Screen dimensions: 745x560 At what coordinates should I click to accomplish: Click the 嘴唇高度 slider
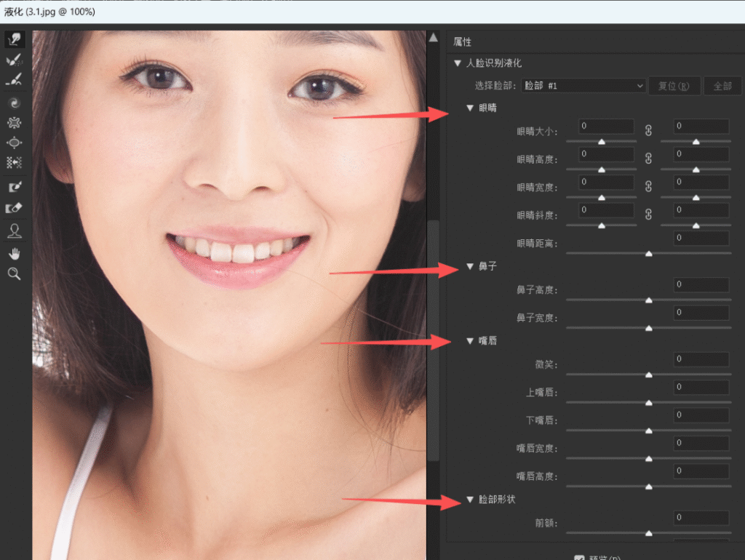[648, 487]
